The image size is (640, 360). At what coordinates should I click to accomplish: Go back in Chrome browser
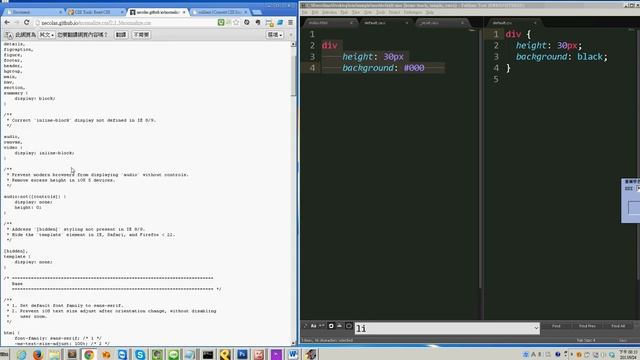point(7,22)
